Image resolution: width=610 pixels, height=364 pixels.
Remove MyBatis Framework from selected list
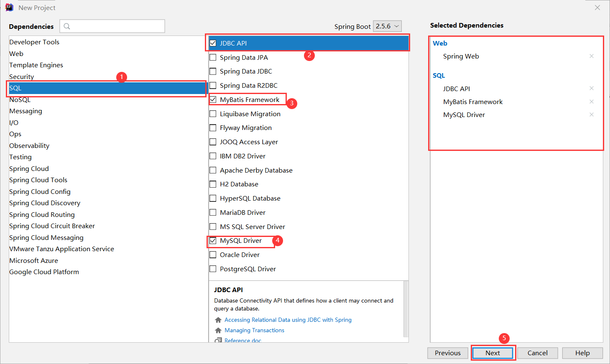pyautogui.click(x=591, y=102)
